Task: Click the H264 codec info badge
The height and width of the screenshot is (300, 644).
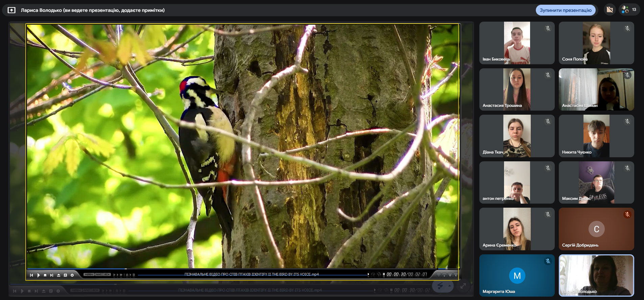Action: click(89, 275)
